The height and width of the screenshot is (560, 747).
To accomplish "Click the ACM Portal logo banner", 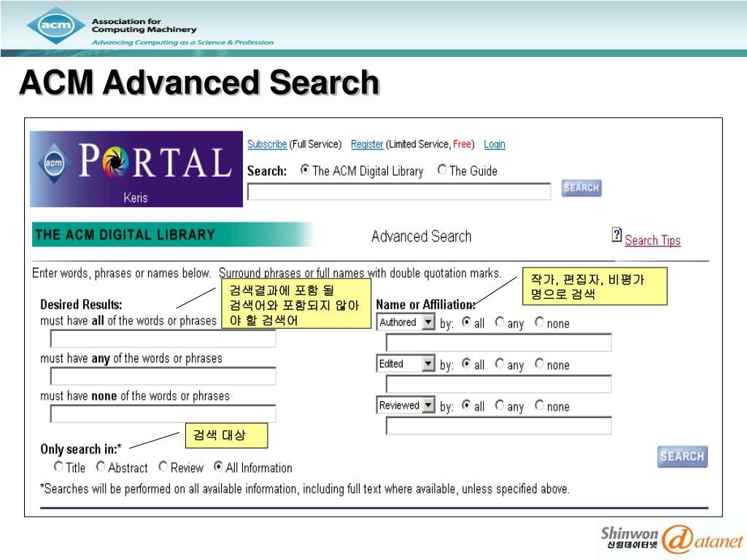I will (136, 169).
